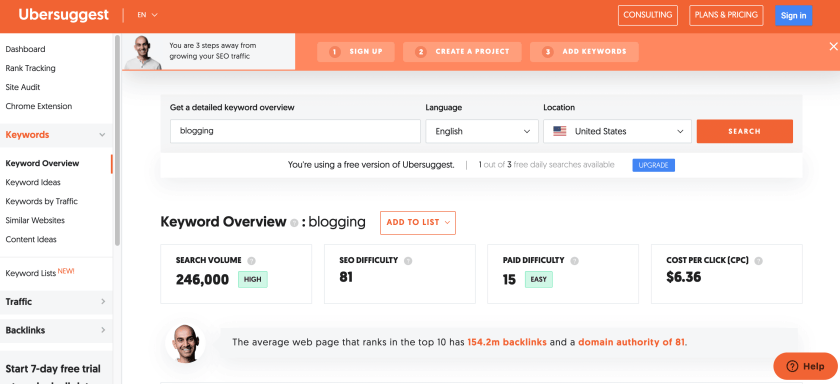Open the Add to List dropdown
This screenshot has height=384, width=840.
tap(418, 222)
